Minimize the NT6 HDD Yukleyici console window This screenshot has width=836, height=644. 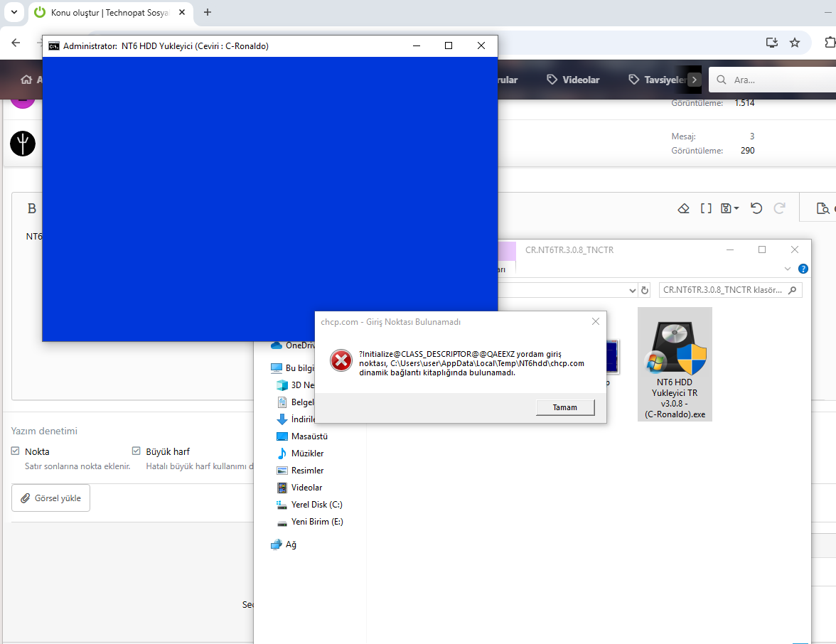click(x=417, y=45)
